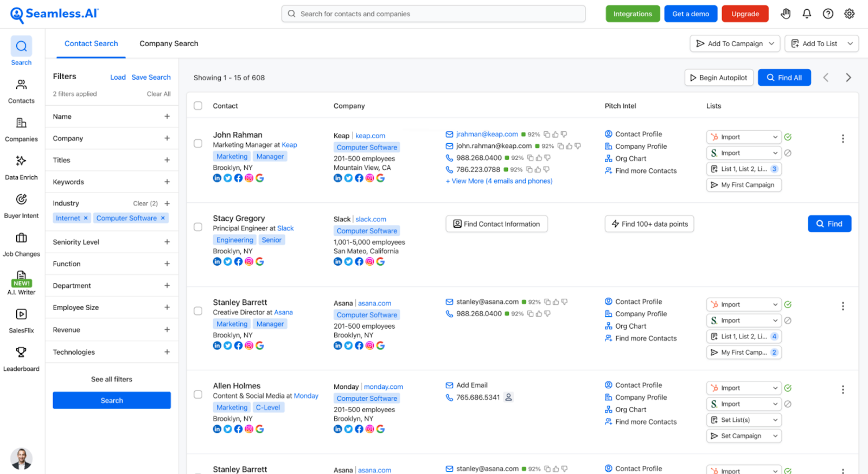This screenshot has width=868, height=474.
Task: Switch to Contact Search tab
Action: [91, 43]
